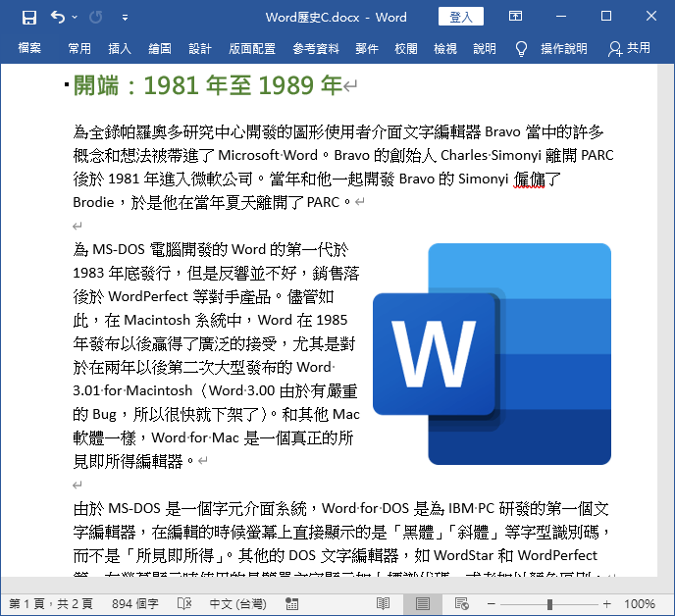Switch to Read Mode view
Screen dimensions: 675x616
(383, 604)
